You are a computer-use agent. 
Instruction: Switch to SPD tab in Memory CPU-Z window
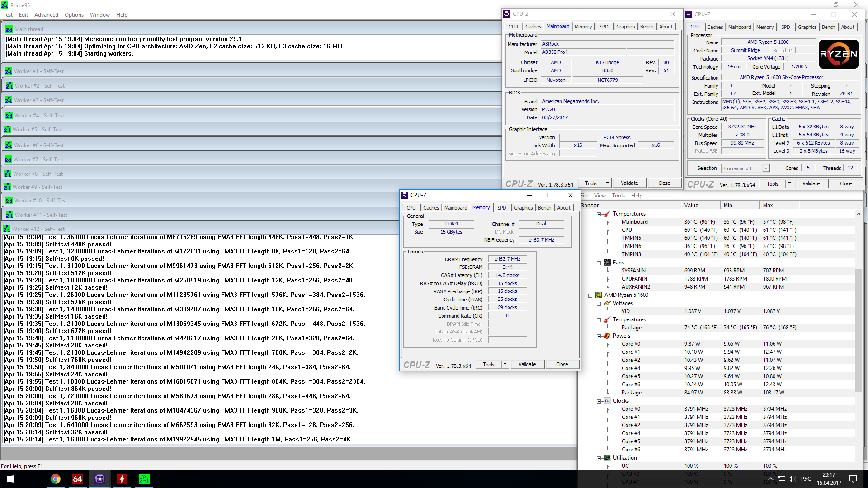pyautogui.click(x=501, y=208)
